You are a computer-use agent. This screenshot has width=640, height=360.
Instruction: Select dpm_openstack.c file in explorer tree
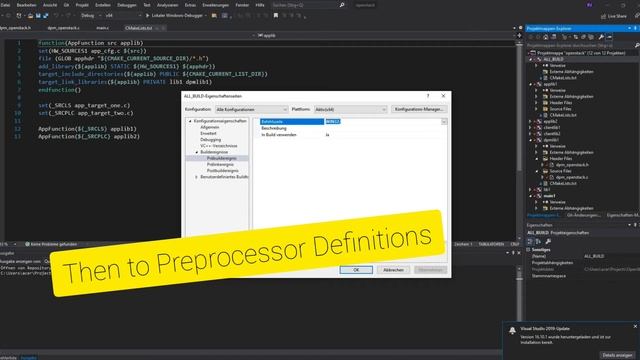pyautogui.click(x=571, y=177)
